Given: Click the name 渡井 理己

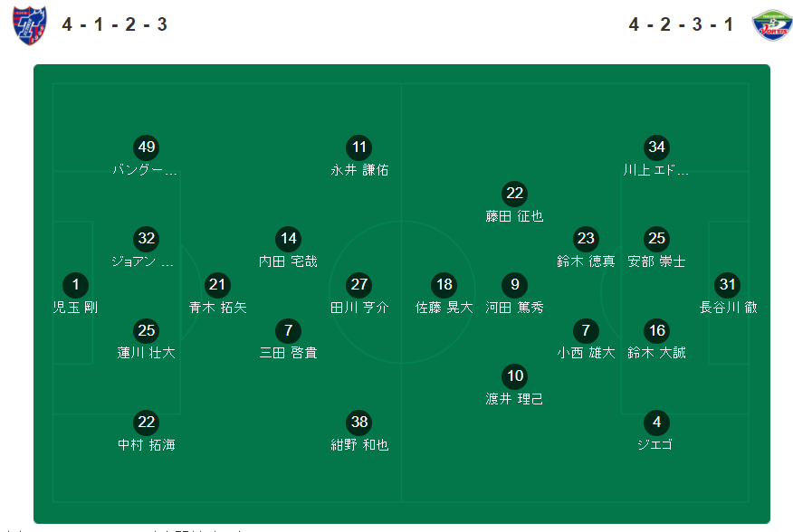Looking at the screenshot, I should point(515,399).
